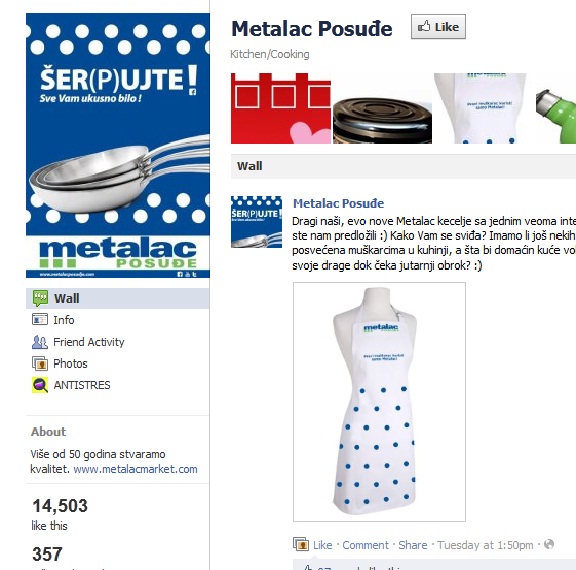The image size is (576, 570).
Task: Open the red hearts photo thumbnail
Action: [x=281, y=108]
